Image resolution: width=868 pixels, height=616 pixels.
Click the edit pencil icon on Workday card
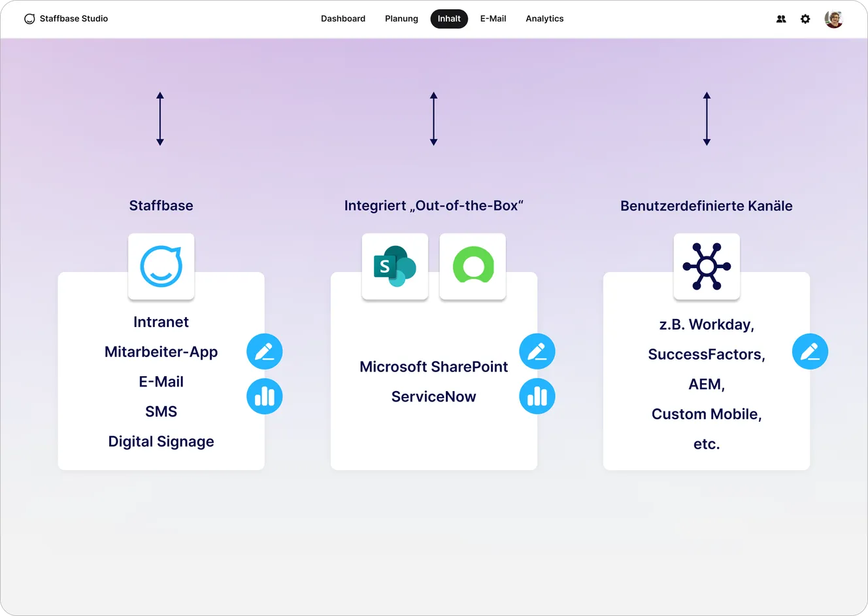[x=810, y=352]
